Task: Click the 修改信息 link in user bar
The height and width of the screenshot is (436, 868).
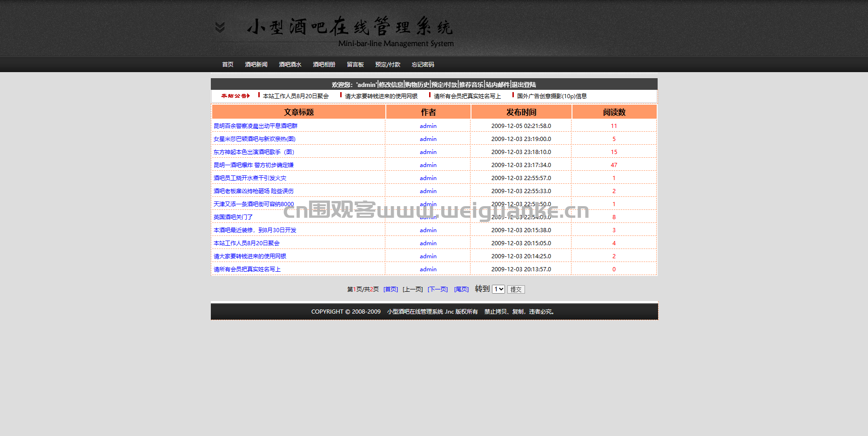Action: pos(391,85)
